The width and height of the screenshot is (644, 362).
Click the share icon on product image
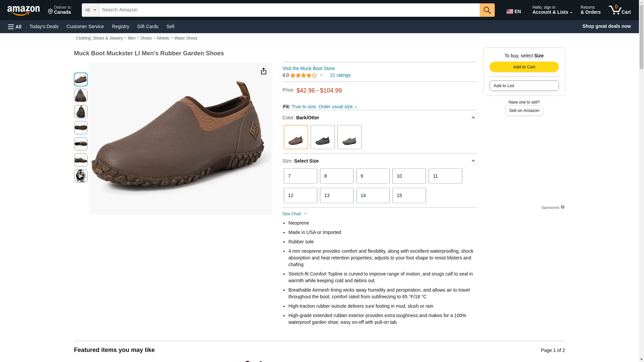pyautogui.click(x=263, y=71)
